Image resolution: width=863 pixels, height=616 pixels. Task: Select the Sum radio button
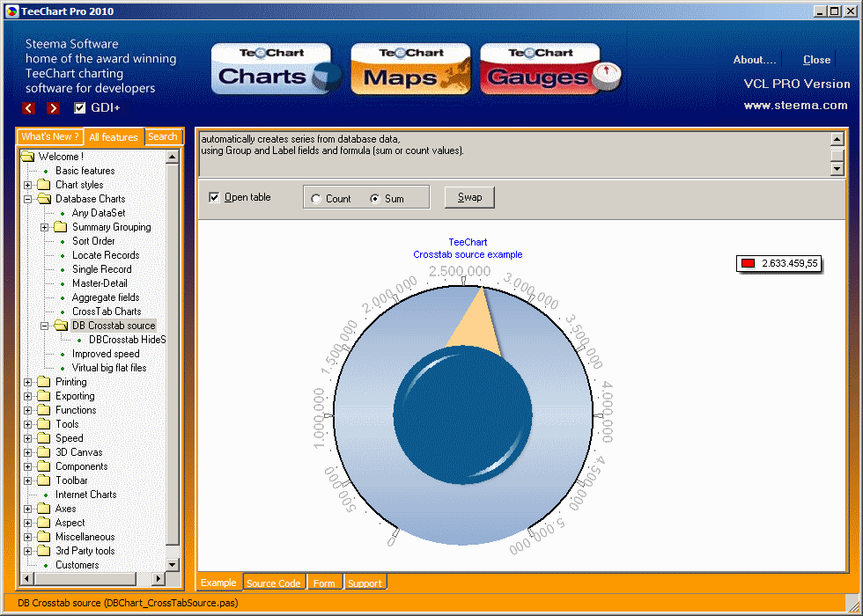coord(375,199)
